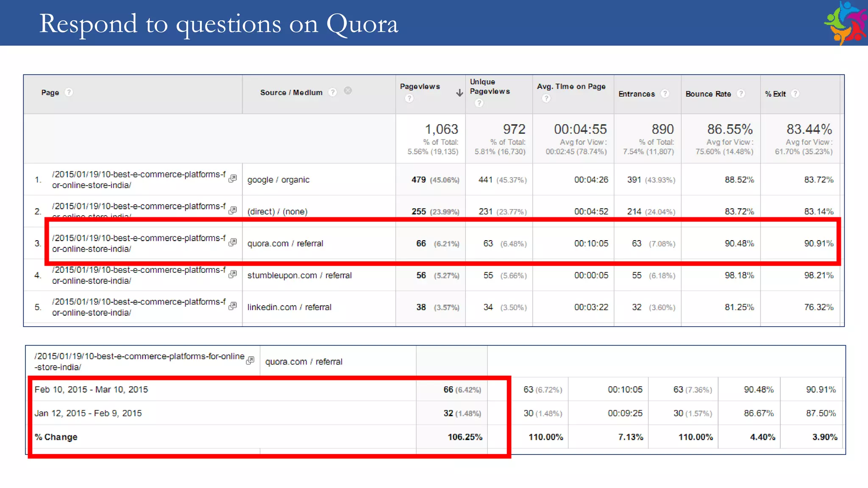Sort by the % Exit column header
868x488 pixels.
(775, 94)
